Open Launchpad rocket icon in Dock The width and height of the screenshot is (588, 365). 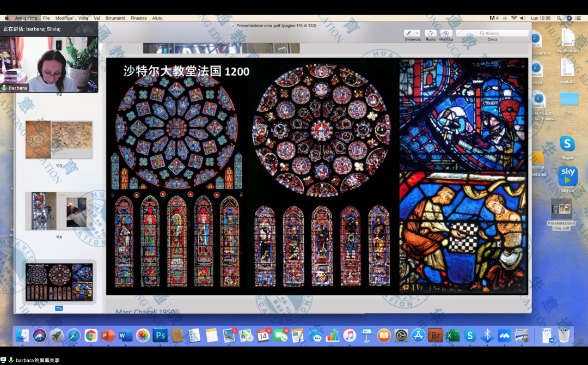pyautogui.click(x=57, y=336)
